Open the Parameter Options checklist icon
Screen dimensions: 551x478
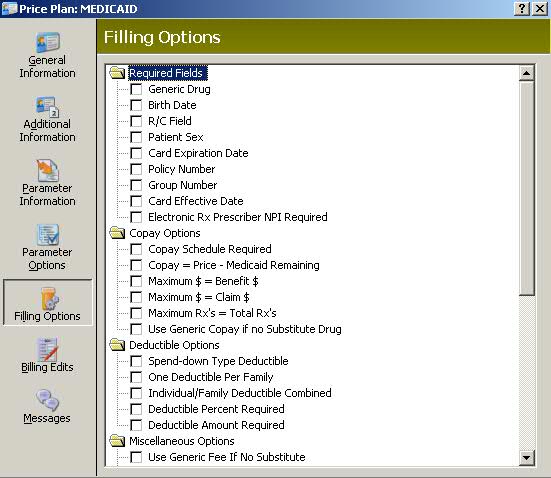pos(47,234)
